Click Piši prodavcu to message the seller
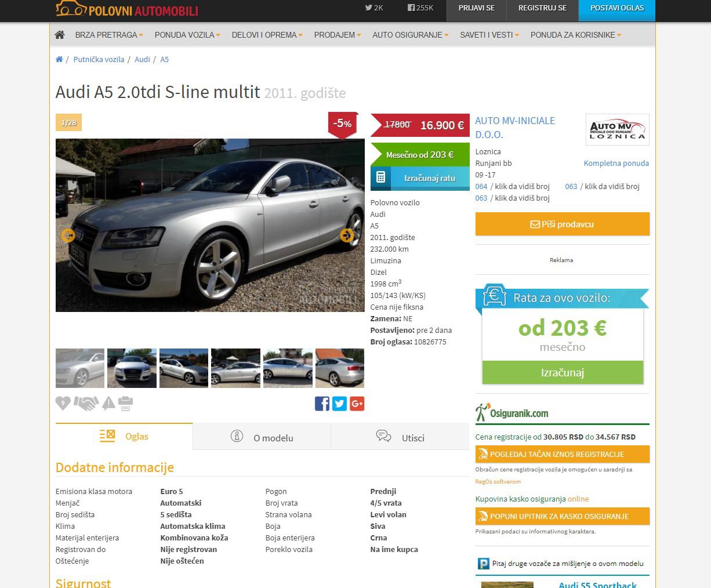Image resolution: width=711 pixels, height=588 pixels. click(563, 224)
